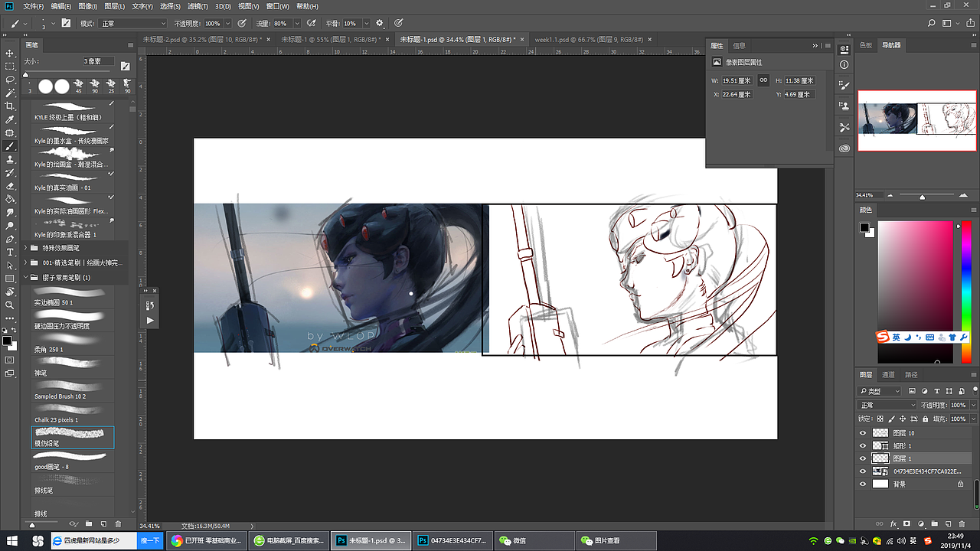Collapse 摆子常用笔刷 (1) folder
Screen dimensions: 980x551
point(25,277)
